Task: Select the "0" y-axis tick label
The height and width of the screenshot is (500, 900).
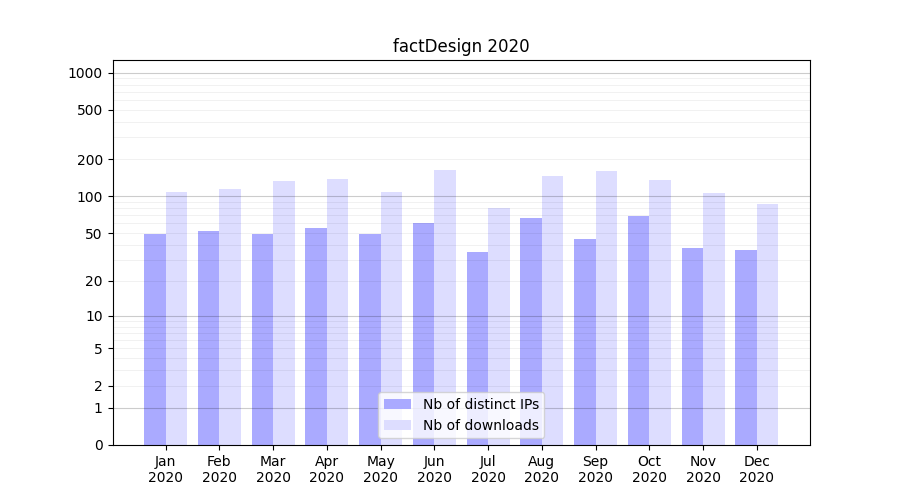Action: coord(98,445)
